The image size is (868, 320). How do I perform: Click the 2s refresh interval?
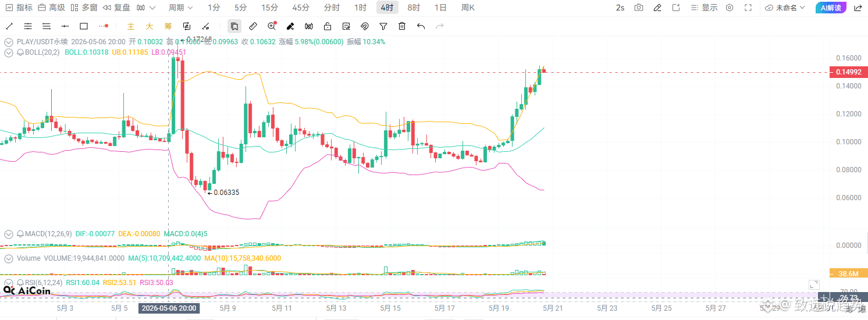[x=620, y=8]
